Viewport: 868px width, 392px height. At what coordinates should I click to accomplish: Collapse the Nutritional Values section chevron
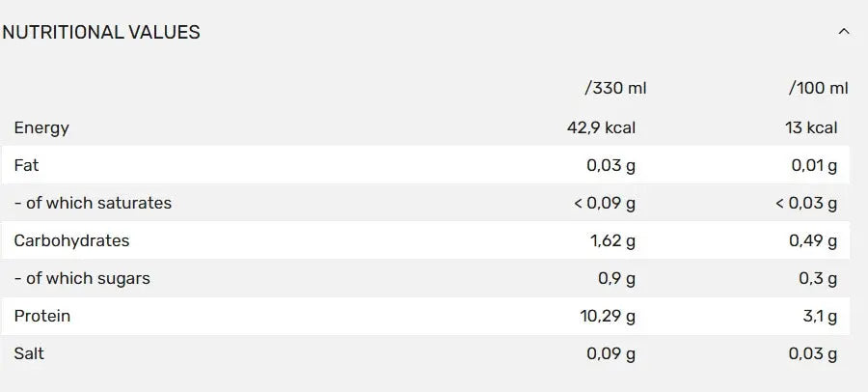844,32
